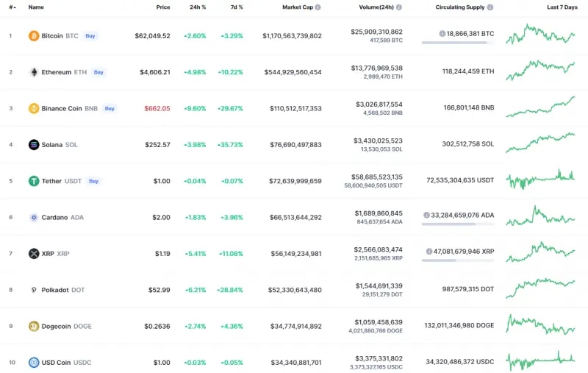Sort by the rank number column header
This screenshot has height=373, width=588.
12,7
